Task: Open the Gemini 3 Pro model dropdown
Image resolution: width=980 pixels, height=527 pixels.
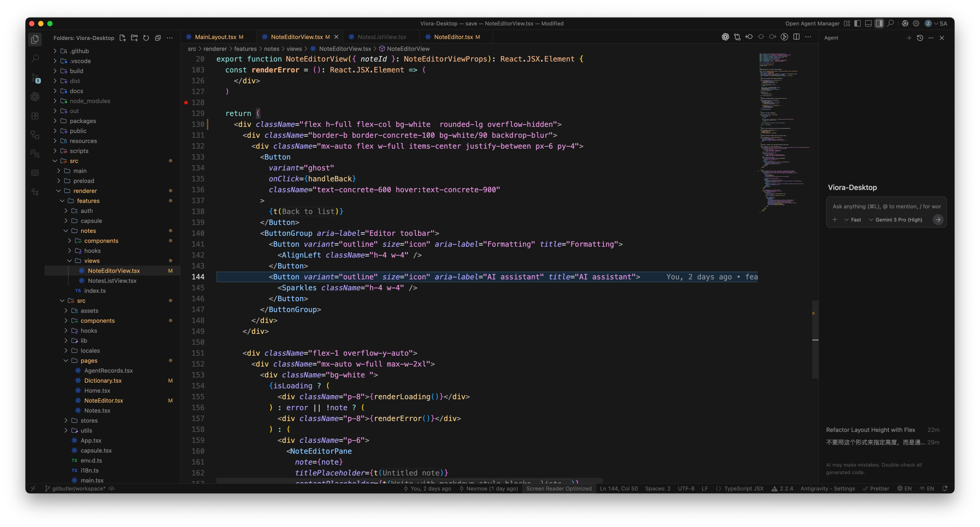Action: coord(896,219)
